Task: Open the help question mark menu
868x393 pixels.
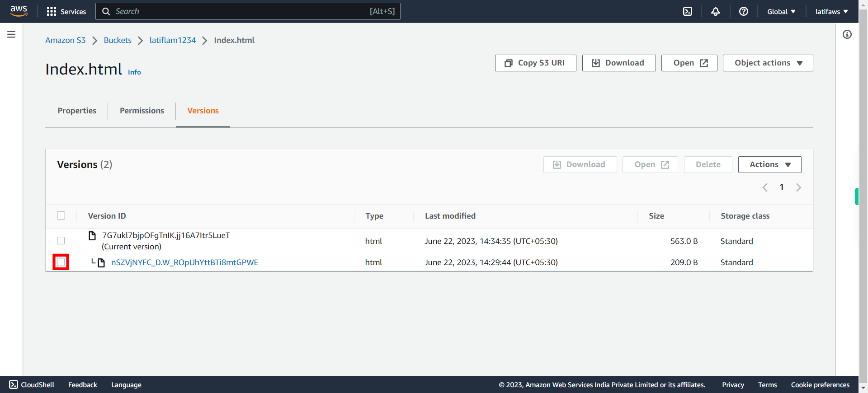Action: pyautogui.click(x=744, y=11)
